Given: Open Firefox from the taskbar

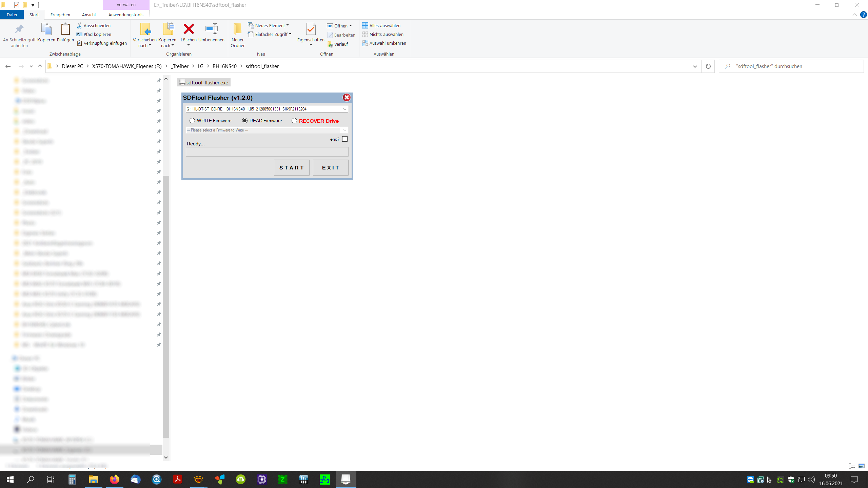Looking at the screenshot, I should tap(114, 479).
